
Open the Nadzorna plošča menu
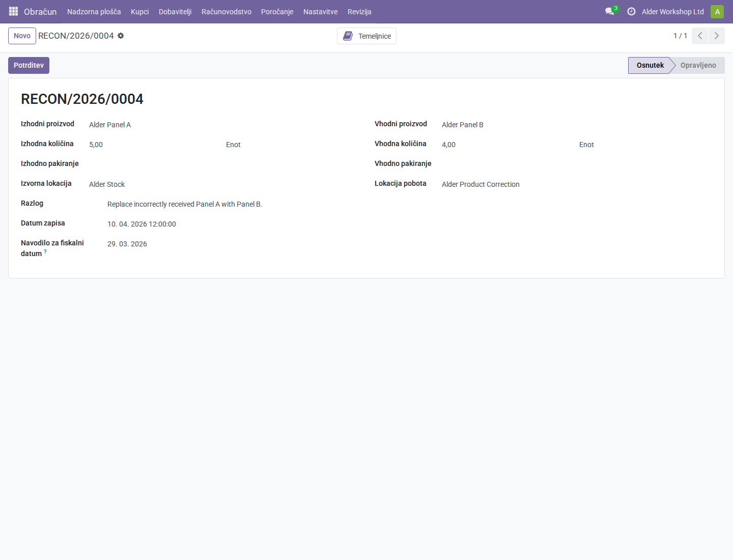pyautogui.click(x=94, y=12)
